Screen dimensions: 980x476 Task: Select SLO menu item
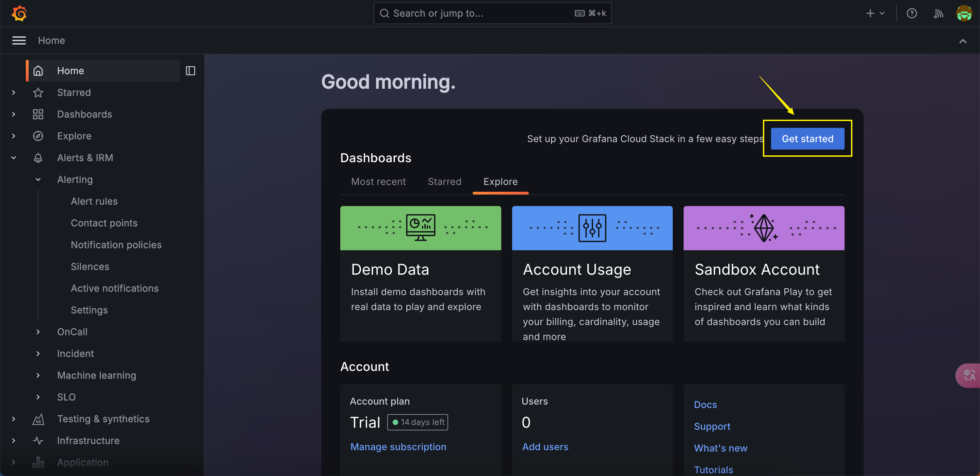pos(66,397)
